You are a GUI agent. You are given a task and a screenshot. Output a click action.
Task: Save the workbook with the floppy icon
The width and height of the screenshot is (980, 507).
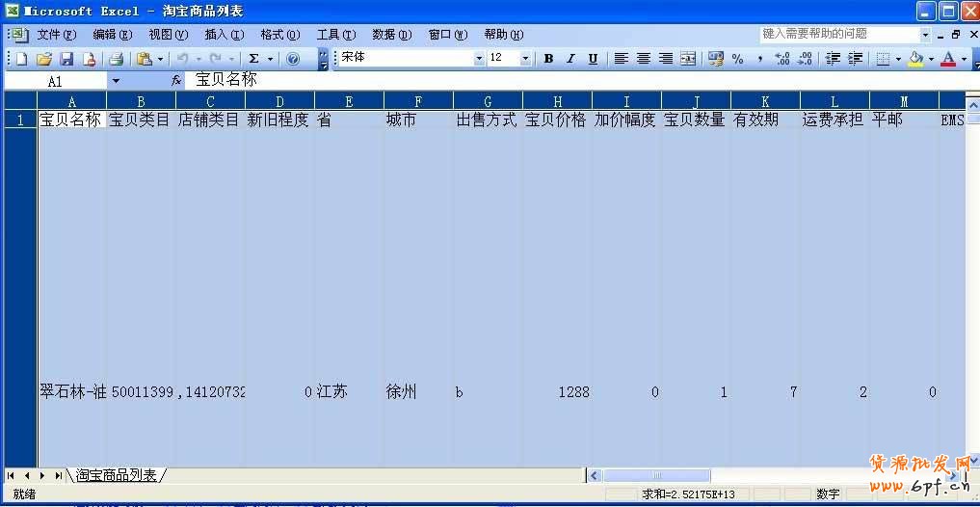tap(67, 59)
